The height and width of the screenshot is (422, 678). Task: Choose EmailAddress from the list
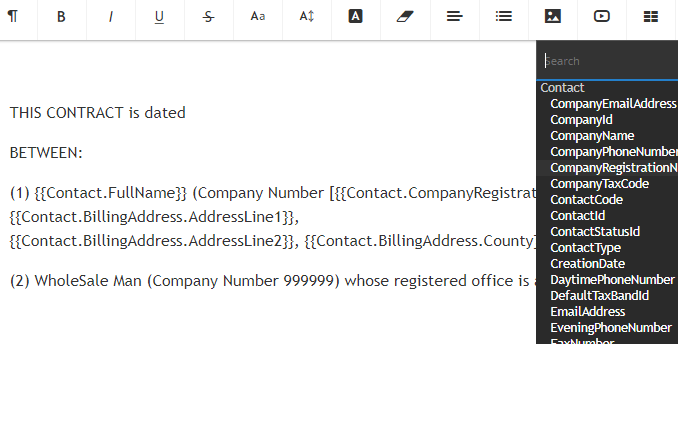(x=587, y=312)
